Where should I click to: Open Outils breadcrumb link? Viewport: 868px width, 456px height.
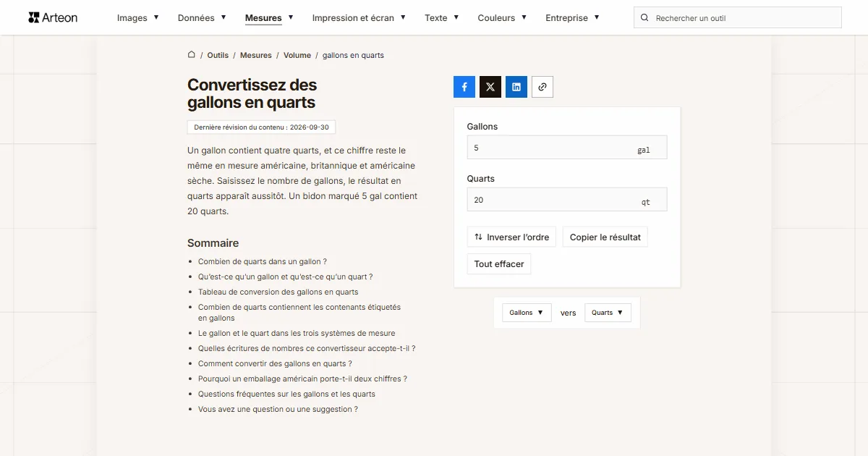tap(218, 55)
